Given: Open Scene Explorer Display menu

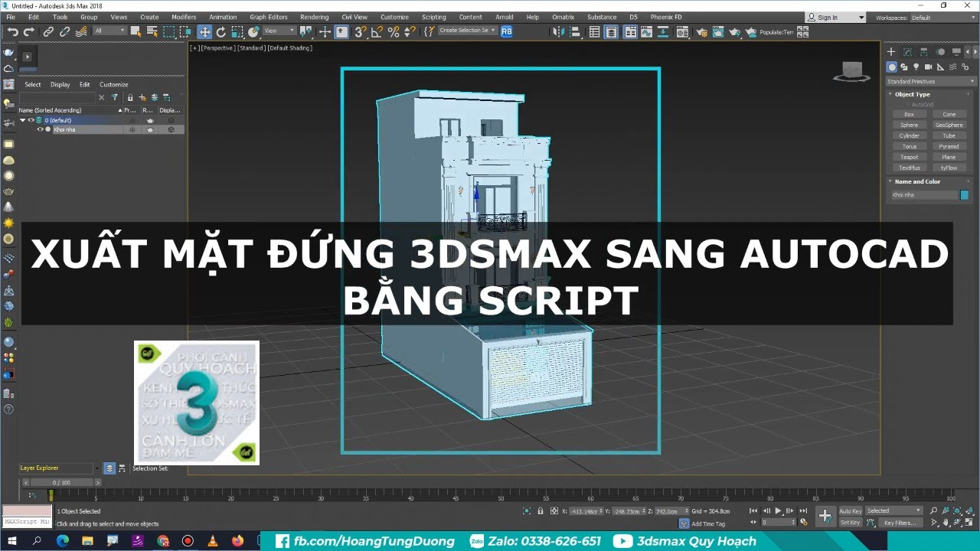Looking at the screenshot, I should pyautogui.click(x=60, y=84).
